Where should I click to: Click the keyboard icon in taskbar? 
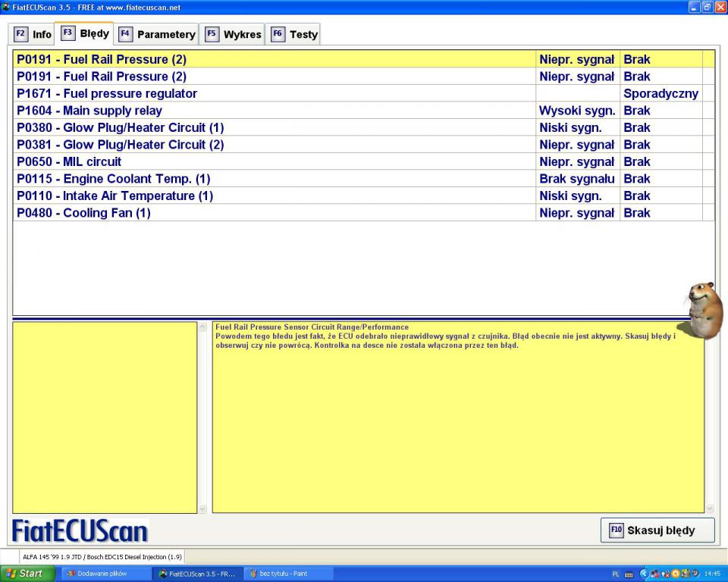pos(629,574)
